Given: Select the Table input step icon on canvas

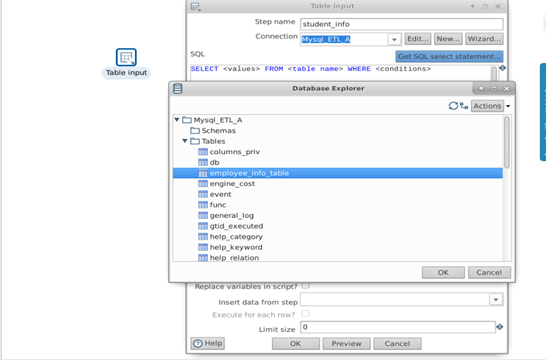Looking at the screenshot, I should point(126,57).
